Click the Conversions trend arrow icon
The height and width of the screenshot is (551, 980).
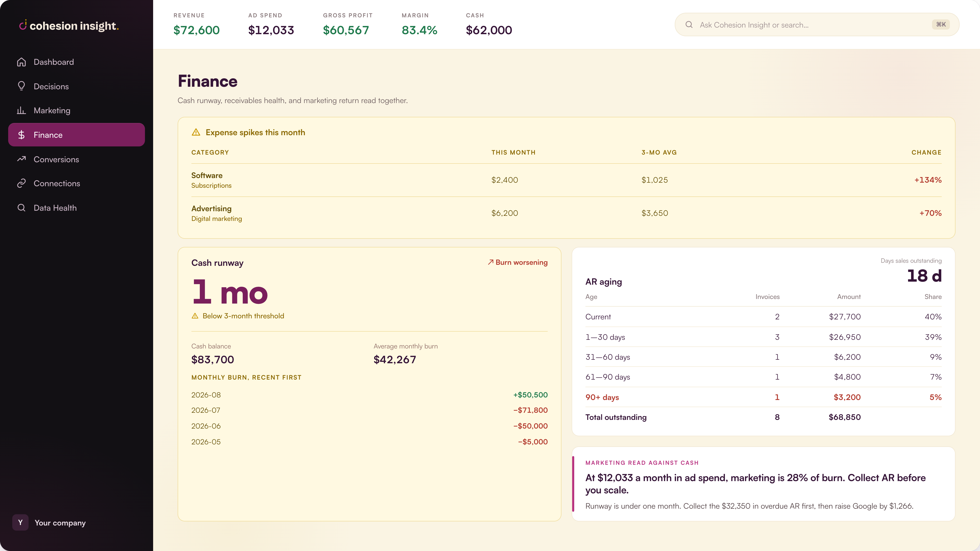coord(21,159)
